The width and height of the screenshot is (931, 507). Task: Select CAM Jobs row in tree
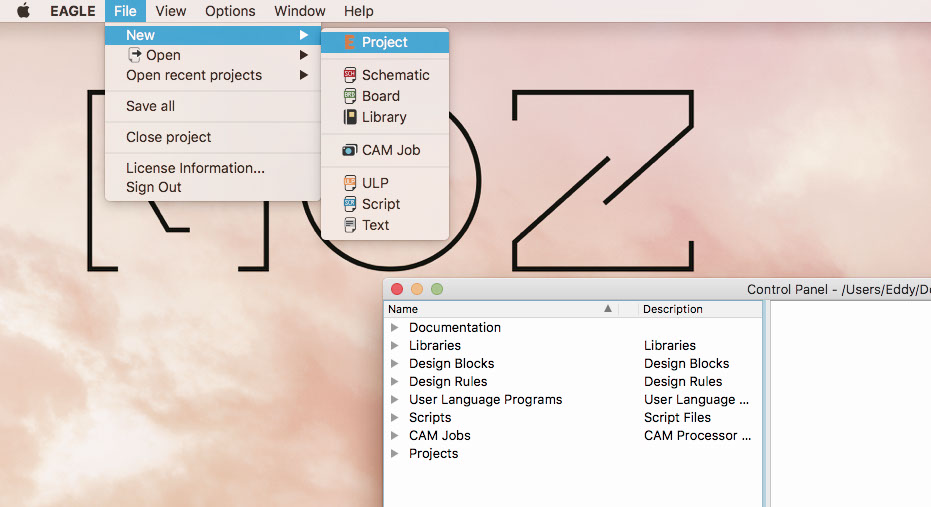click(x=573, y=435)
